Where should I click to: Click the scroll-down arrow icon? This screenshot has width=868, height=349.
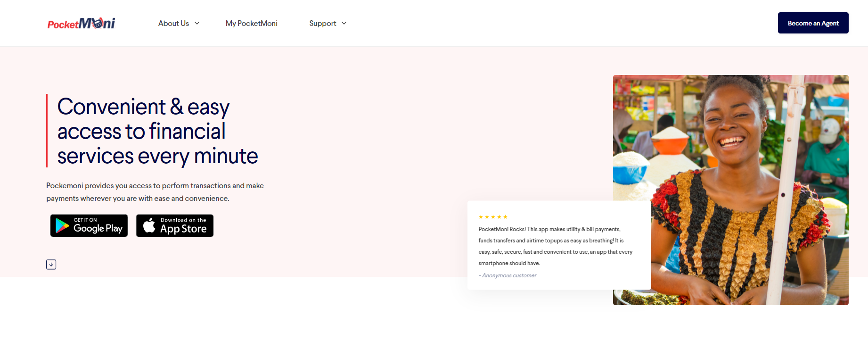(x=51, y=265)
